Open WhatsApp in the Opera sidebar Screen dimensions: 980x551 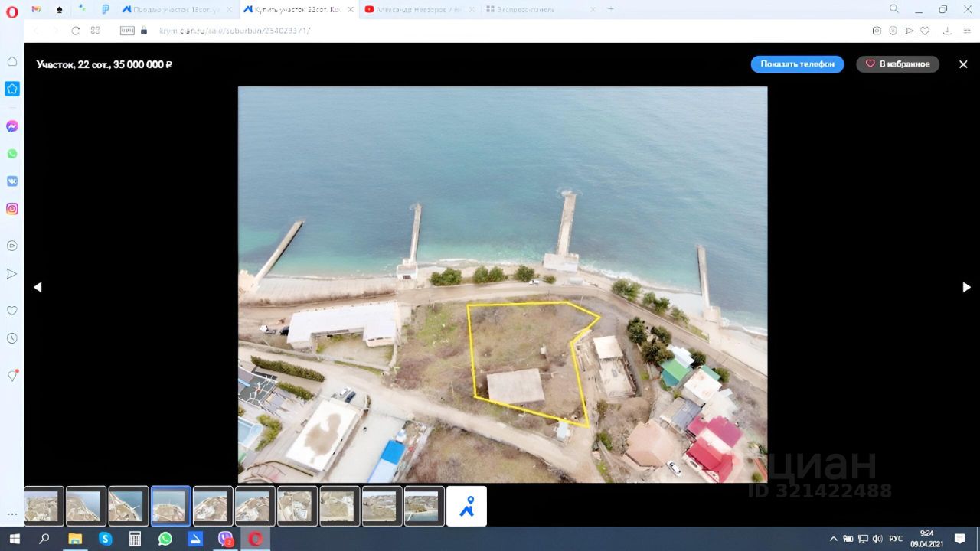pos(12,154)
